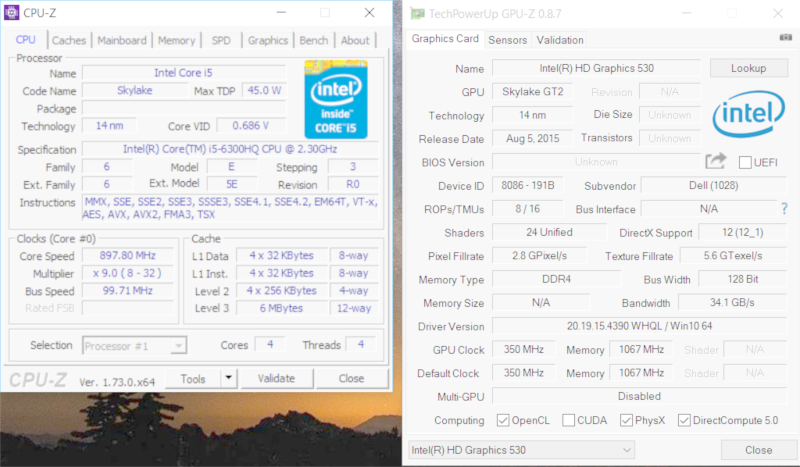The height and width of the screenshot is (467, 800).
Task: Click the Specification field i5-6300HQ
Action: point(230,149)
